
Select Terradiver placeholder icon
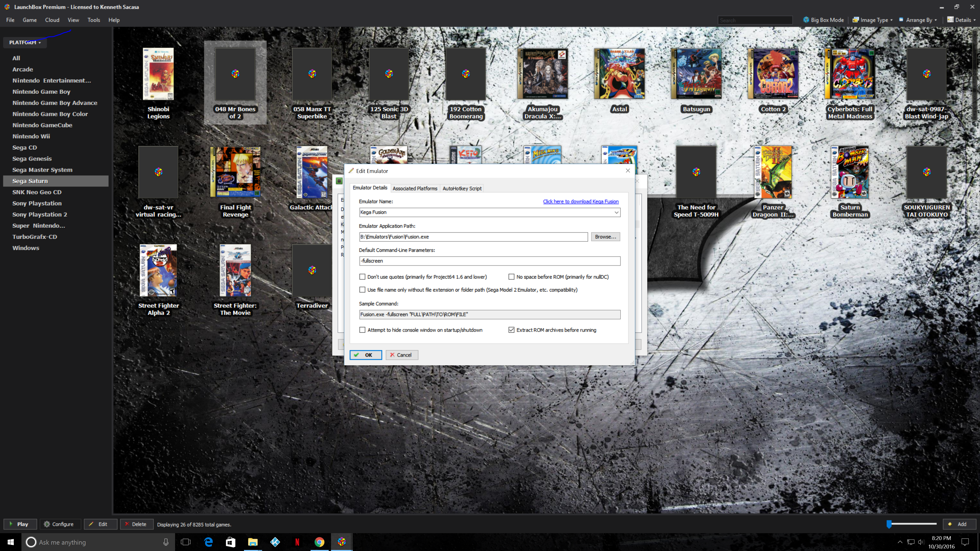tap(312, 270)
